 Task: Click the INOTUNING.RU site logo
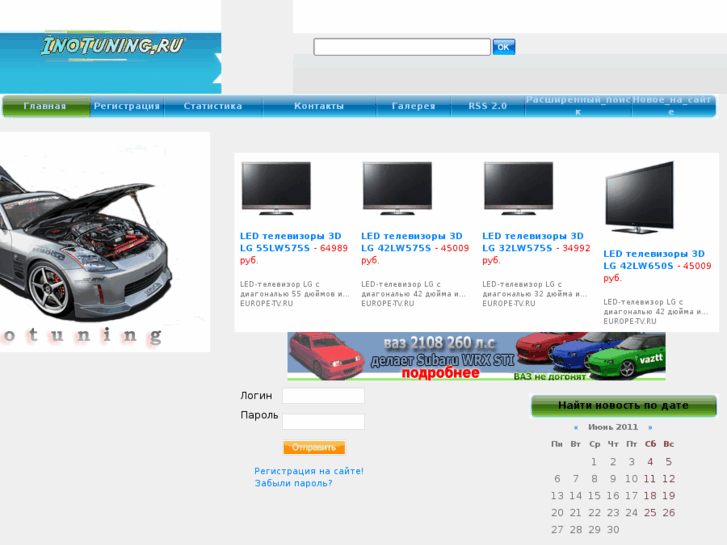(x=113, y=46)
